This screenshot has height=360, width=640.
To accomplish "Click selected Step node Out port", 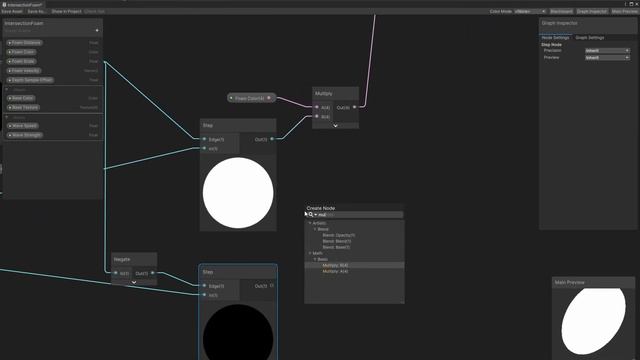I will pyautogui.click(x=272, y=286).
